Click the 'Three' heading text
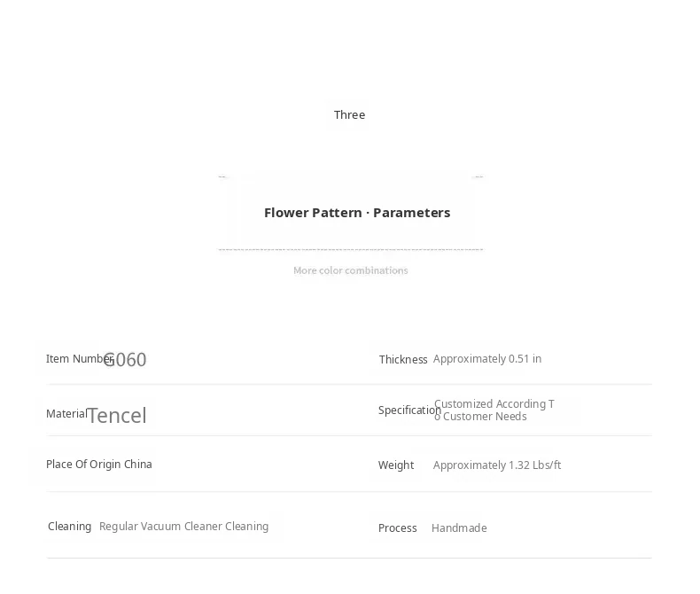The height and width of the screenshot is (594, 700). pos(349,114)
